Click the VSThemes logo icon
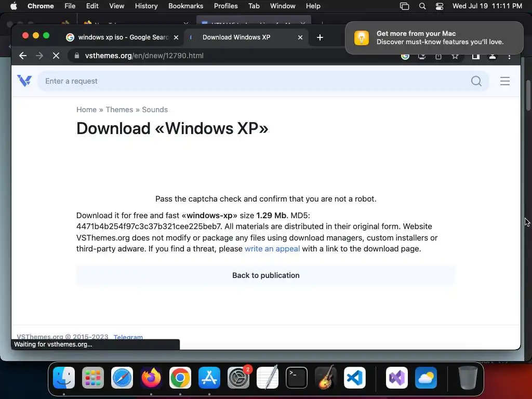Screen dimensions: 532x399 point(24,81)
